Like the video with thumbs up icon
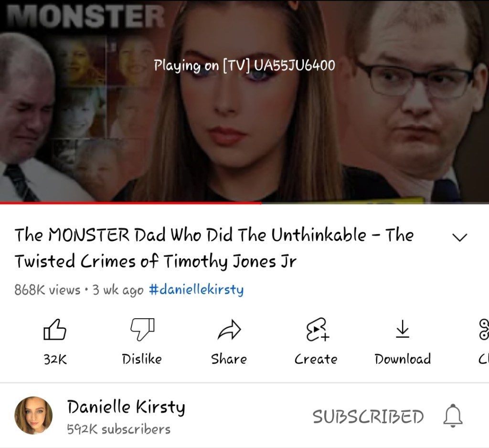The image size is (489, 448). [x=55, y=329]
